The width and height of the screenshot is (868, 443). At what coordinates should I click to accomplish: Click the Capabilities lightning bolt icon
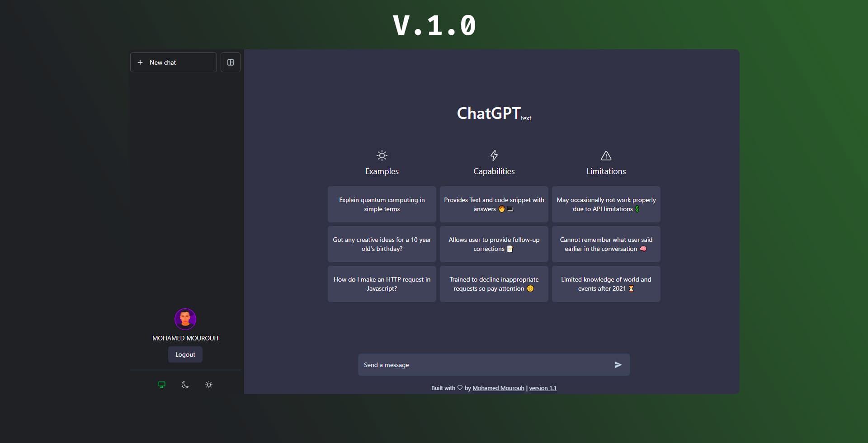(x=494, y=156)
